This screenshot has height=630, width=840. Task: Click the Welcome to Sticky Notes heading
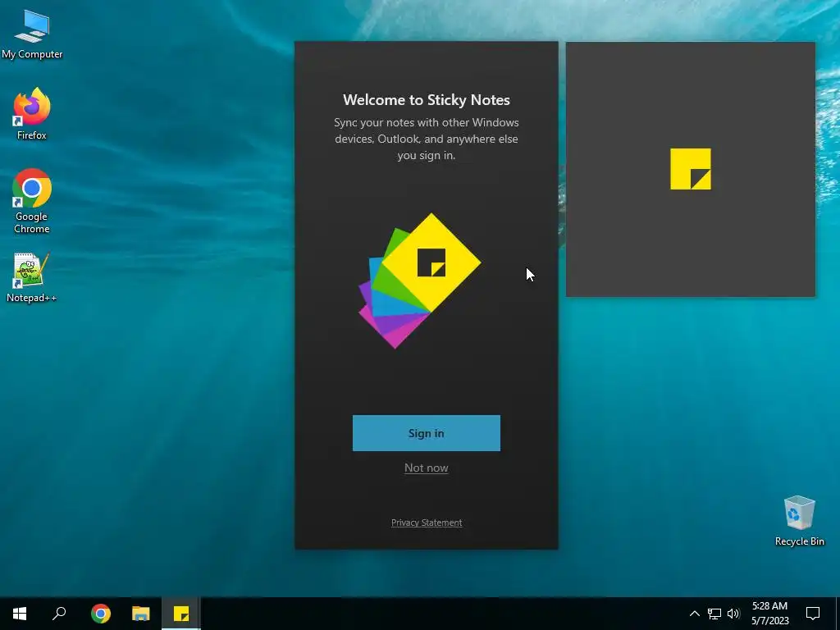point(427,99)
